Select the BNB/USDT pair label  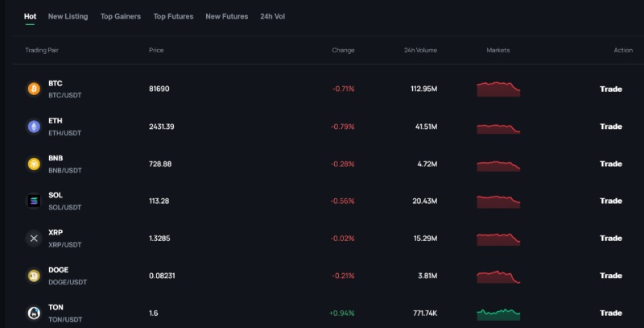pos(65,171)
